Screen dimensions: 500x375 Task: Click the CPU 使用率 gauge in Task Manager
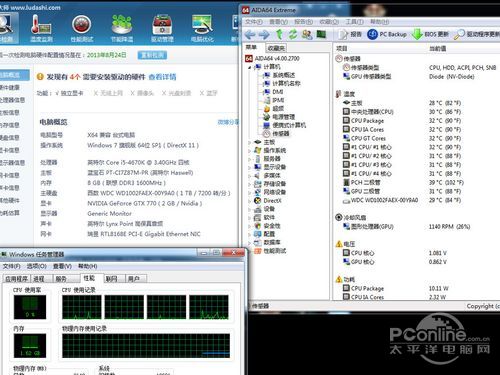tap(30, 307)
